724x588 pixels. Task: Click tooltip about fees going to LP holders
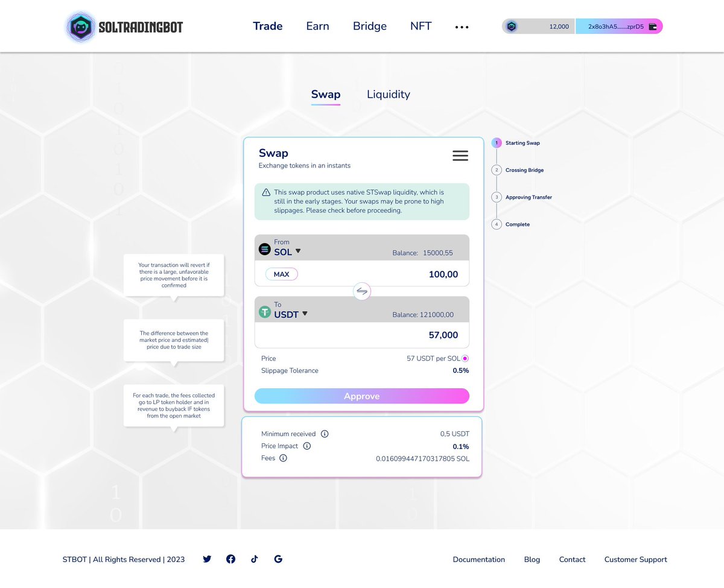pyautogui.click(x=174, y=406)
